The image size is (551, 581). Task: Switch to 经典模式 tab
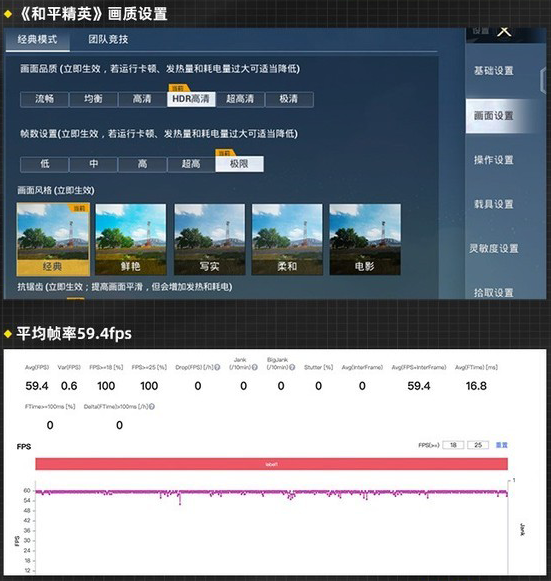tap(38, 40)
